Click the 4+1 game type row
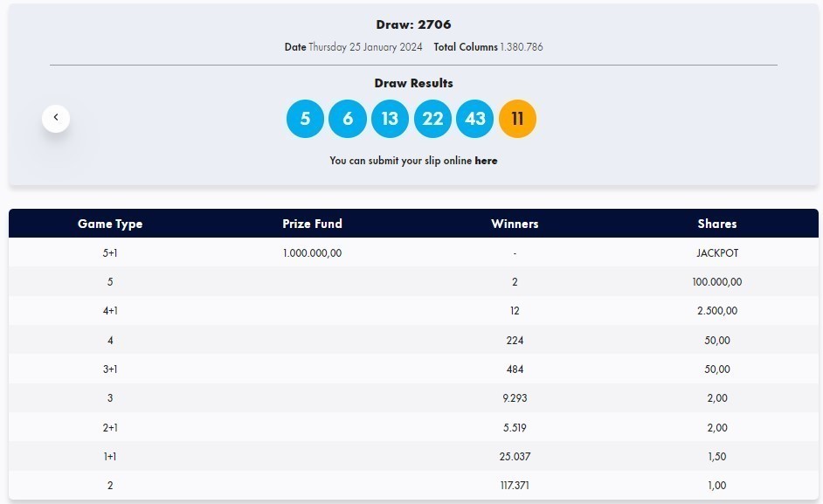The height and width of the screenshot is (504, 823). [x=110, y=311]
